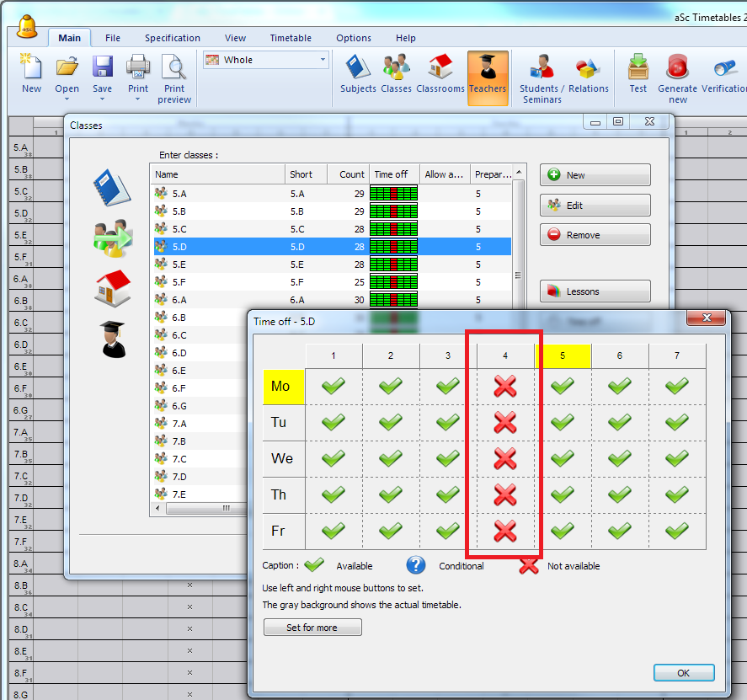Screen dimensions: 747x700
Task: Confirm with the OK button
Action: tap(683, 672)
